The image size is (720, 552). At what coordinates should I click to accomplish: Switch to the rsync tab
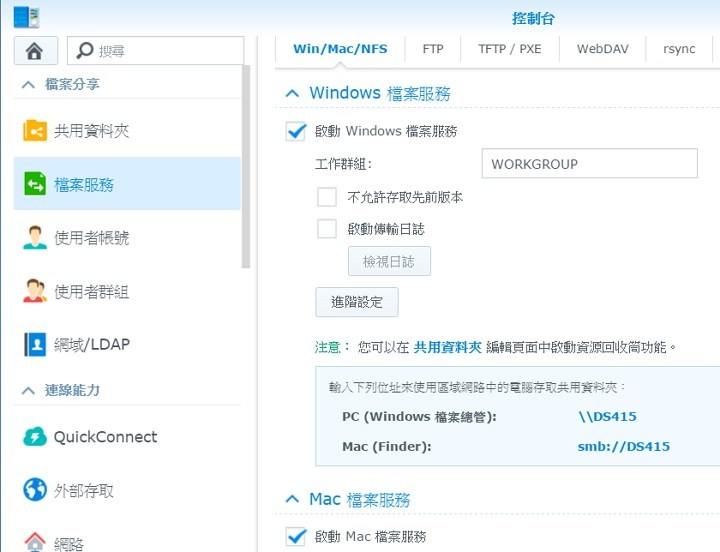tap(679, 49)
